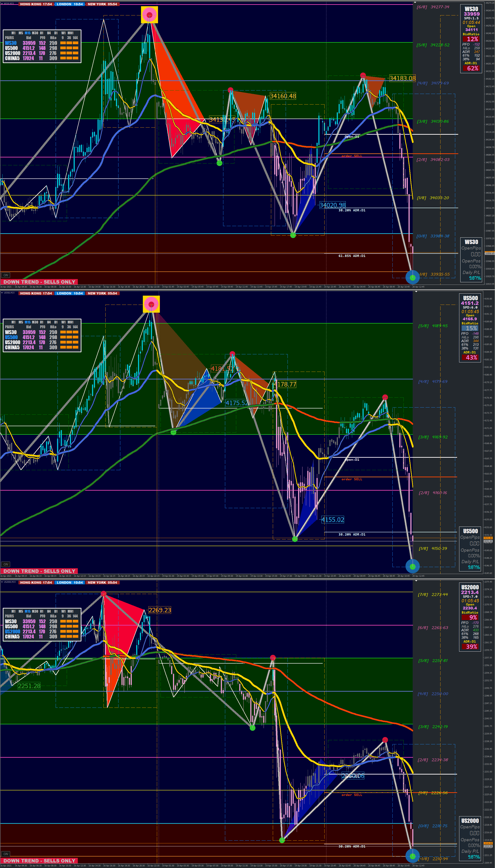
Task: Click the pink circle swing-high marker in WS30 chart
Action: 149,15
